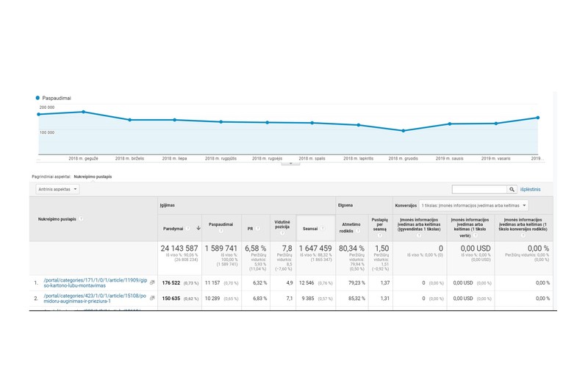Click the 12 546 sessions cell
Image resolution: width=588 pixels, height=392 pixels.
306,283
